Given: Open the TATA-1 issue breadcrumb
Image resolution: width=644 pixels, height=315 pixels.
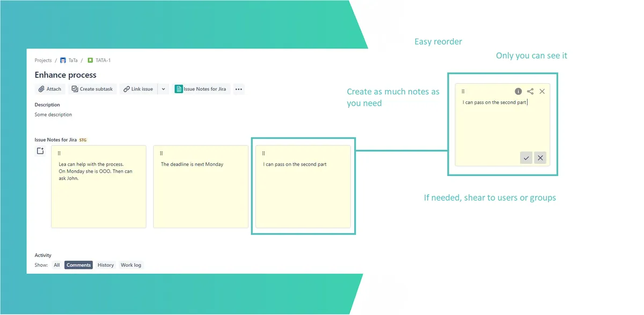Looking at the screenshot, I should (x=103, y=61).
